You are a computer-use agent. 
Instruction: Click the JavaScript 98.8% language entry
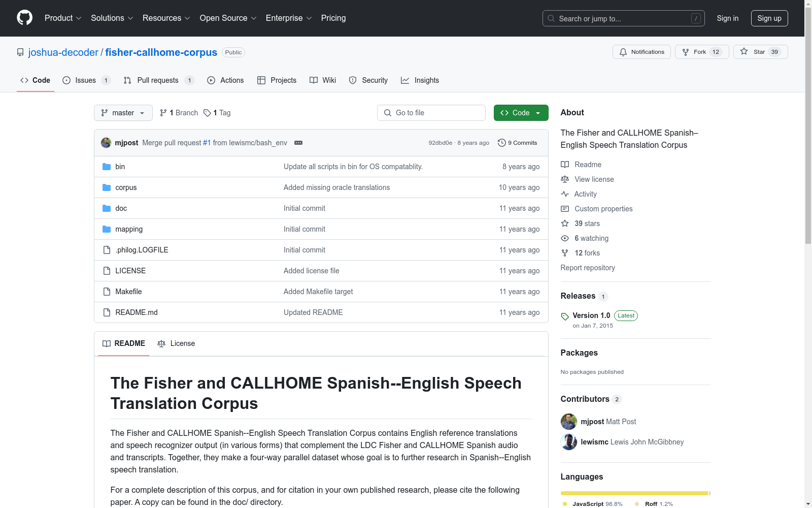[x=592, y=504]
